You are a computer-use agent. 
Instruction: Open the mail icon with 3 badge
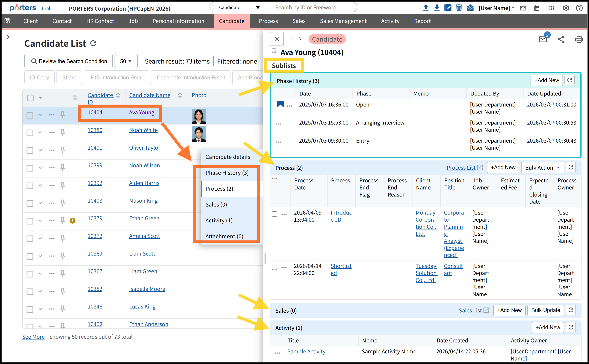tap(543, 39)
